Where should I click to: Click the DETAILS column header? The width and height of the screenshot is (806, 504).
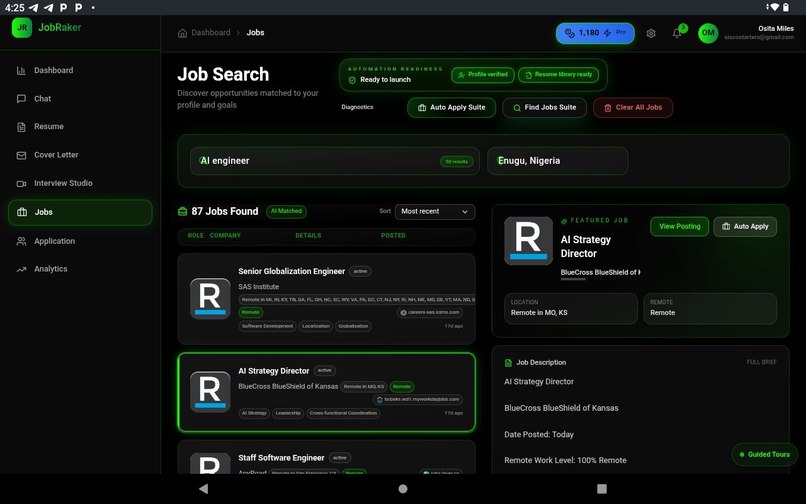tap(308, 236)
